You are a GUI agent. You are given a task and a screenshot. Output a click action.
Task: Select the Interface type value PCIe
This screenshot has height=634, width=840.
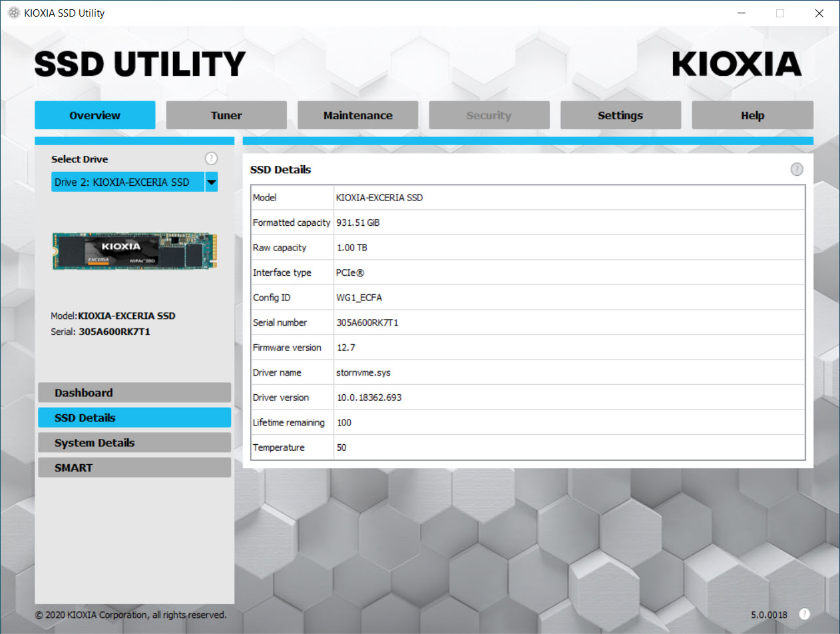pyautogui.click(x=350, y=272)
